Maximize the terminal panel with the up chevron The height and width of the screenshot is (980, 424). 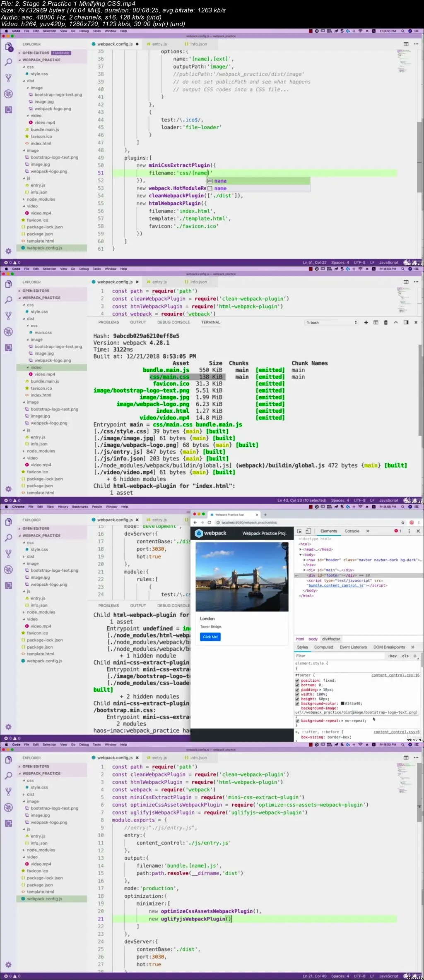point(396,322)
